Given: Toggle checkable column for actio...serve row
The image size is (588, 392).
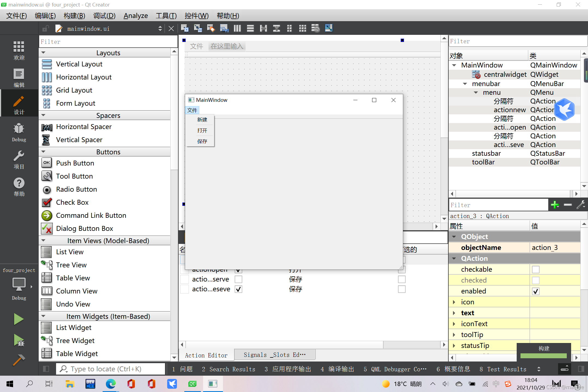Looking at the screenshot, I should coord(402,279).
